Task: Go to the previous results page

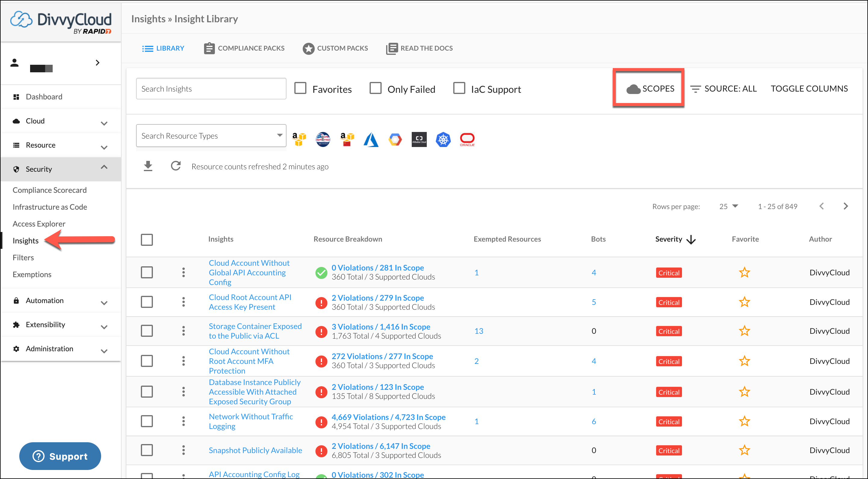Action: coord(822,206)
